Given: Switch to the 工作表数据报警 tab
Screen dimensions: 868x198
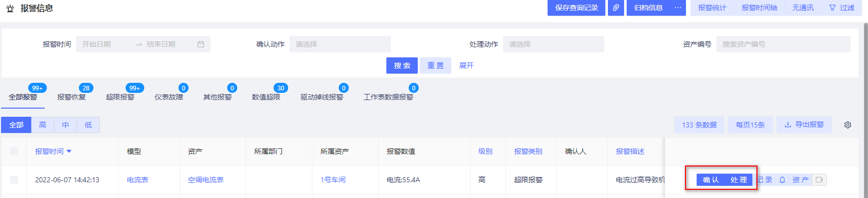Looking at the screenshot, I should [x=388, y=97].
